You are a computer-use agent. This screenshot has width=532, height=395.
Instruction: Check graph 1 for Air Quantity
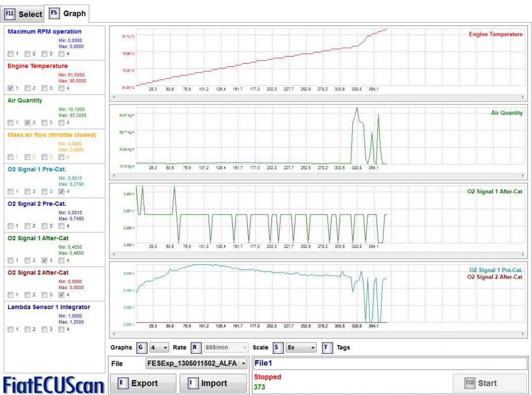point(10,122)
